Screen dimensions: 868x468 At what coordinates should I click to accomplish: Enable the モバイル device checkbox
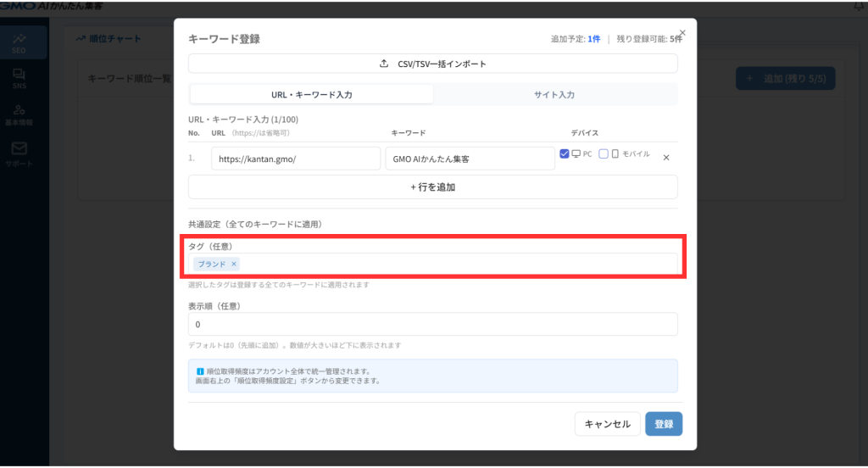pos(604,154)
